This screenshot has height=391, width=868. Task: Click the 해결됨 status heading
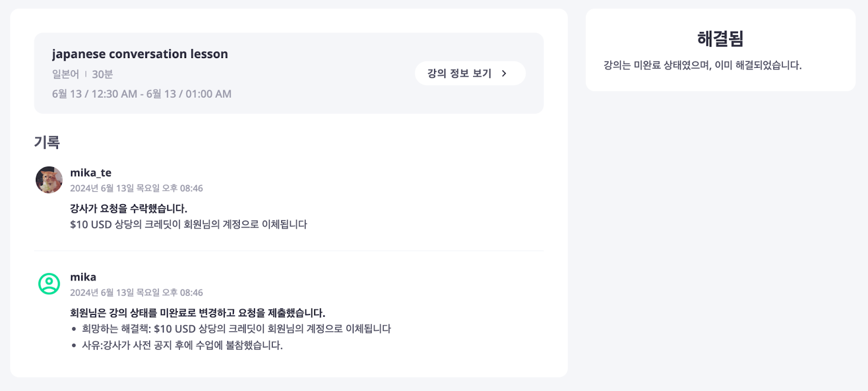[x=720, y=39]
